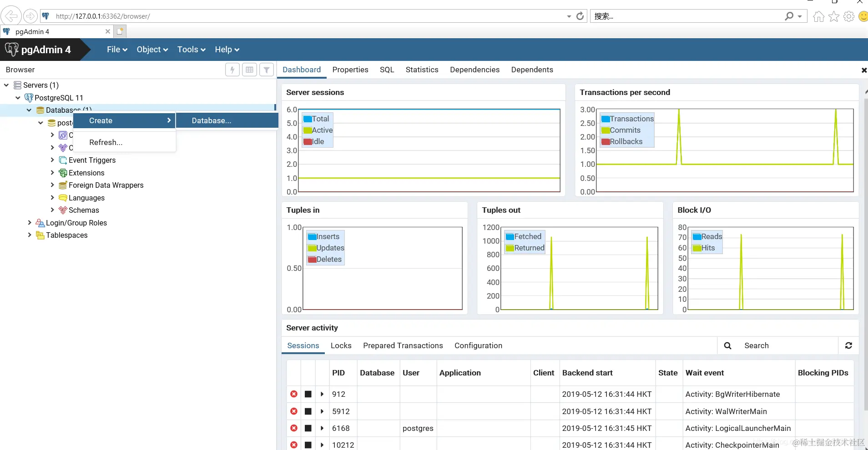Collapse the Databases node
The height and width of the screenshot is (450, 868).
point(29,110)
